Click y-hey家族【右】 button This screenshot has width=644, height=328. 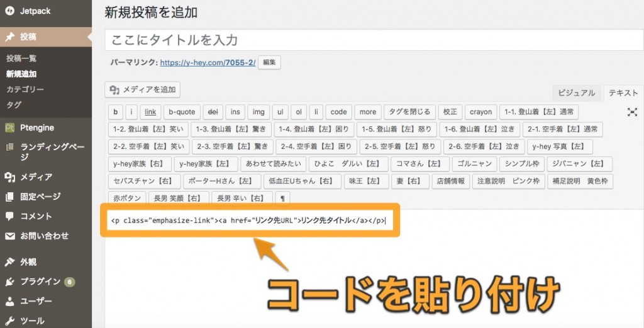point(140,164)
